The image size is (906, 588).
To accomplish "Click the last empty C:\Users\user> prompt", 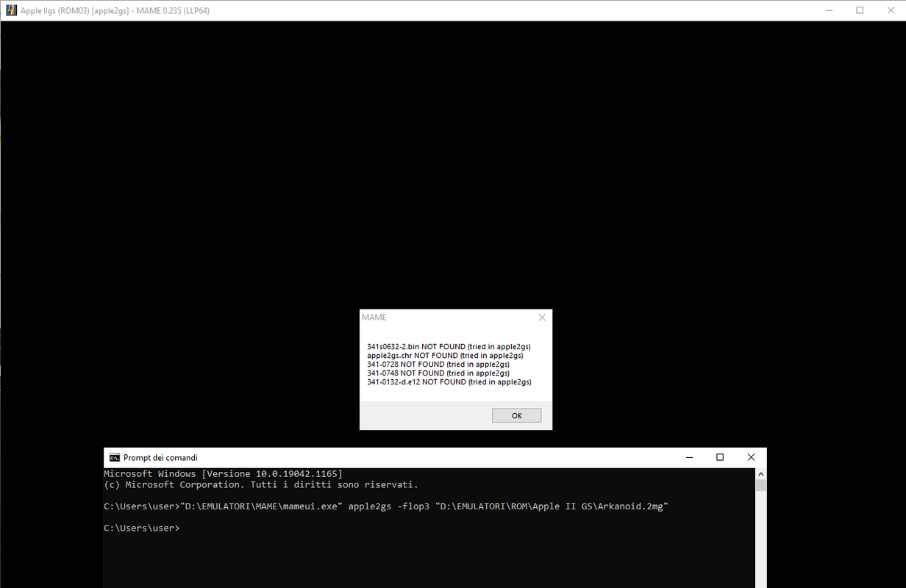I will point(141,528).
